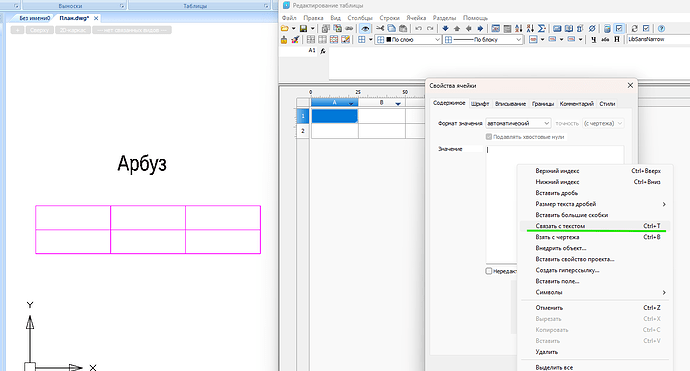690x371 pixels.
Task: Cut with the scissors icon
Action: [x=380, y=29]
